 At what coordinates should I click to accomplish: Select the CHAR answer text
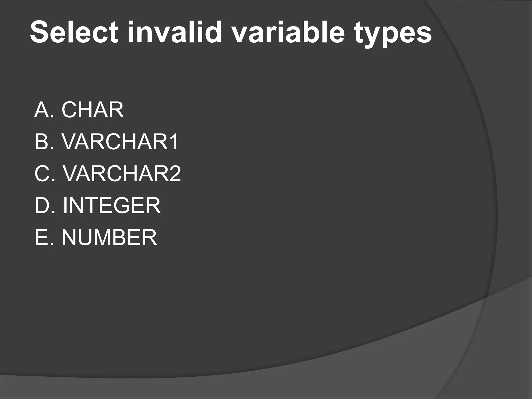[92, 110]
